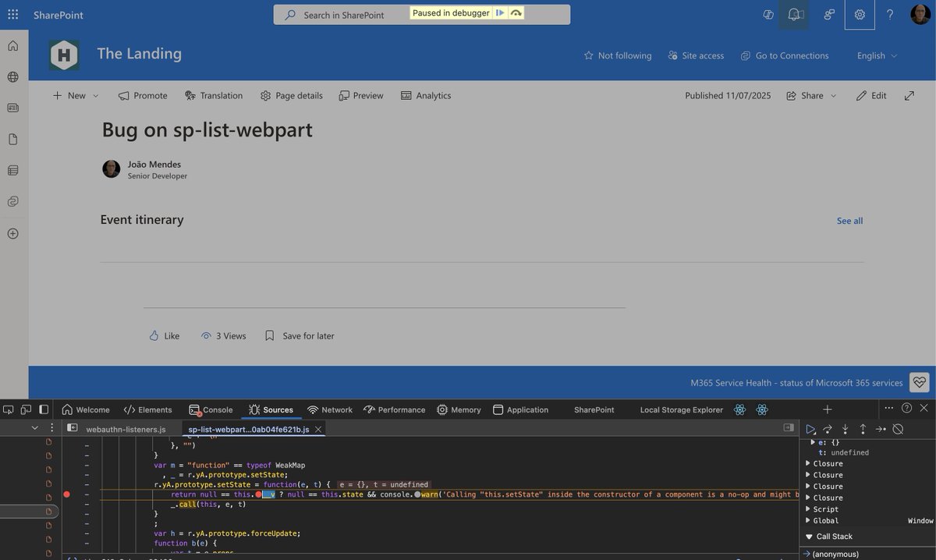Open the lists icon in left app bar
The width and height of the screenshot is (936, 560).
pyautogui.click(x=12, y=170)
